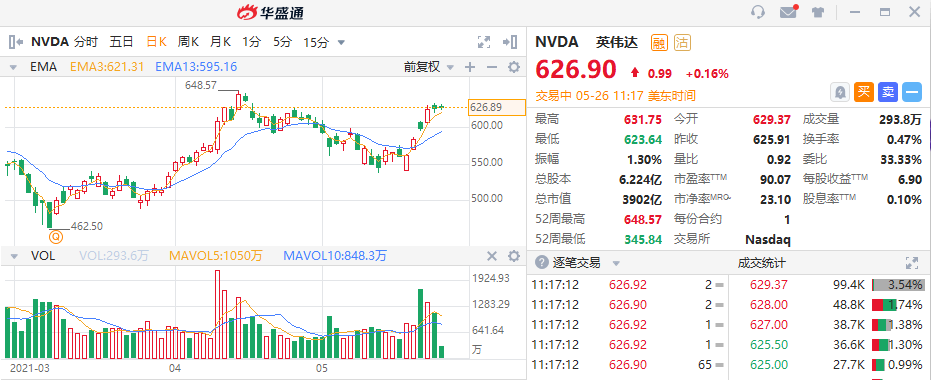Zoom in chart with plus icon
The image size is (931, 380).
pos(470,67)
